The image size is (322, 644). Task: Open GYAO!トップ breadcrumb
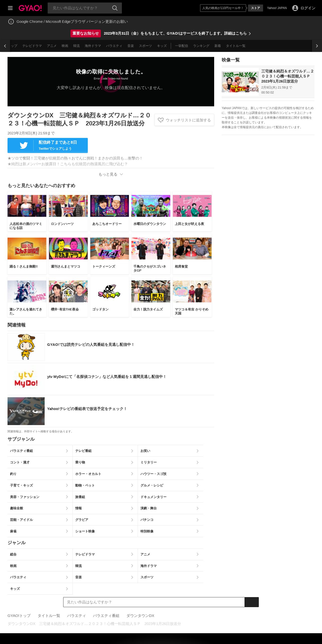[x=19, y=616]
